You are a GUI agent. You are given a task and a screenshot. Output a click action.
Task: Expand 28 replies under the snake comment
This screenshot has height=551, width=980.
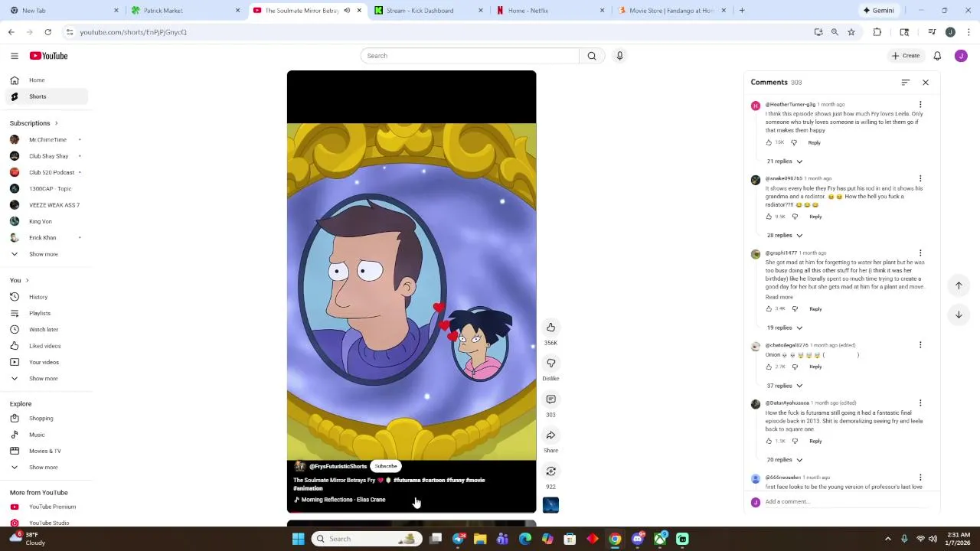tap(785, 236)
